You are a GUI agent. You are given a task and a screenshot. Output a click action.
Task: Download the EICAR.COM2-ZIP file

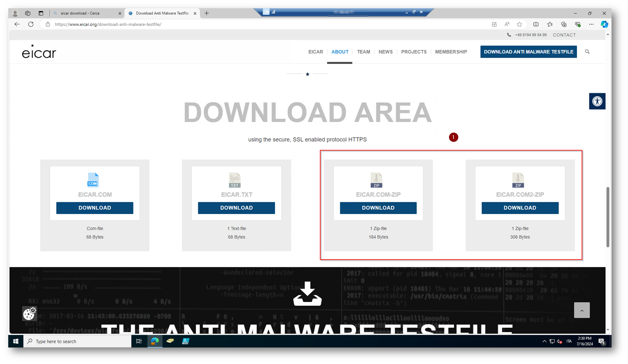click(520, 208)
